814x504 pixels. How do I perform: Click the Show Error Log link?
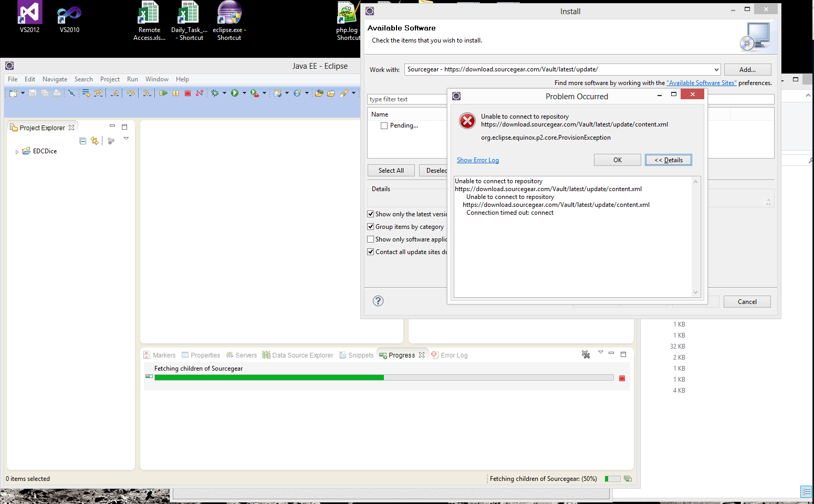point(477,160)
